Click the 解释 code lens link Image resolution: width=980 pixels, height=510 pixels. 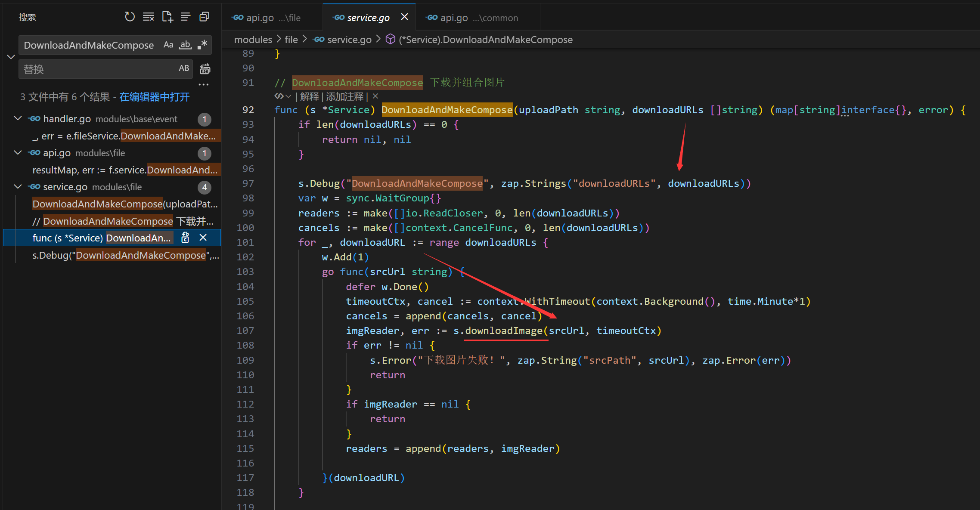[309, 96]
